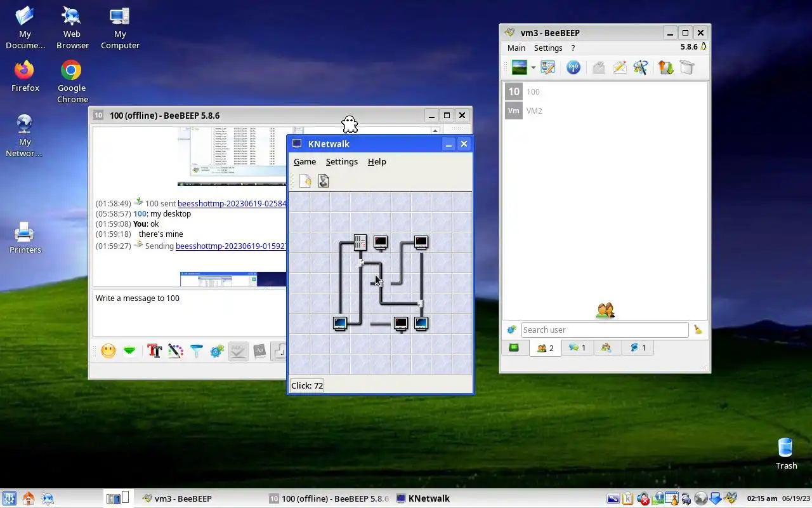Open the ? help menu in BeeBEEP

[x=573, y=48]
